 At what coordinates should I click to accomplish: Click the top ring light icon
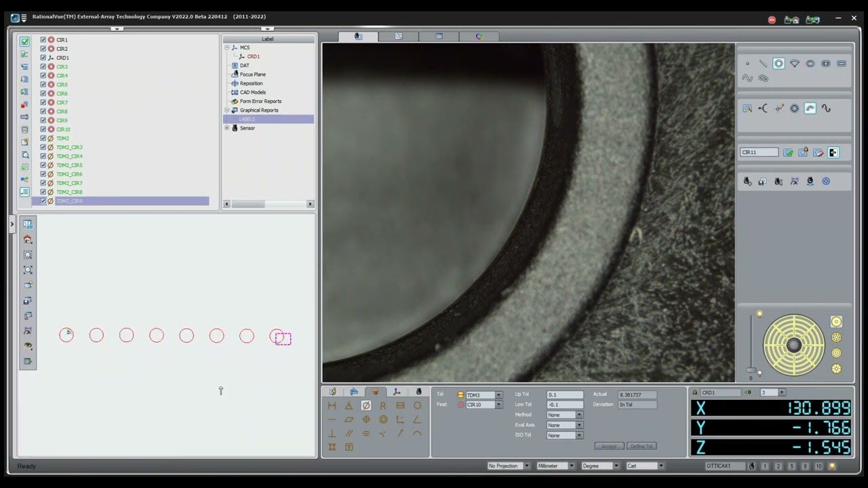836,322
